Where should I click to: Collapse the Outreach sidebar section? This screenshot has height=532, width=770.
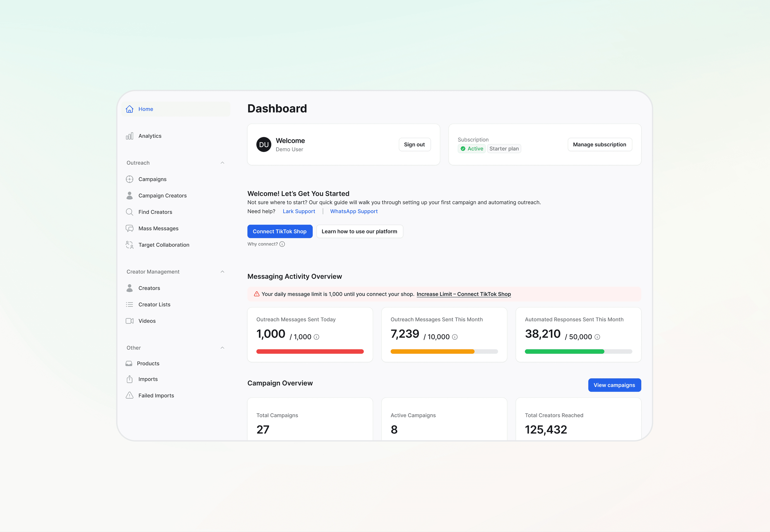(x=222, y=163)
